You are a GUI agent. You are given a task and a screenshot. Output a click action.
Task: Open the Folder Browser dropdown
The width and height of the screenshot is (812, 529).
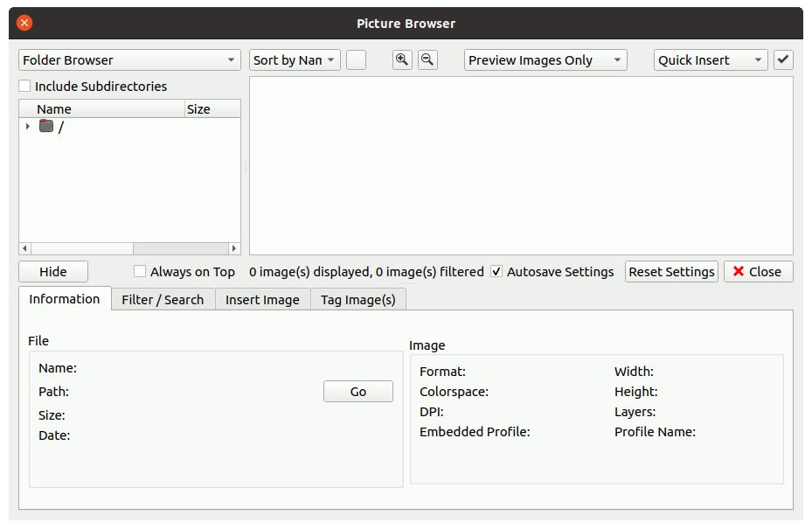129,60
